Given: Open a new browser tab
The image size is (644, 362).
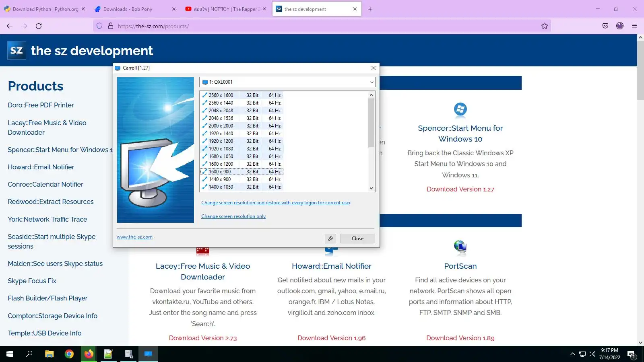Looking at the screenshot, I should click(370, 9).
